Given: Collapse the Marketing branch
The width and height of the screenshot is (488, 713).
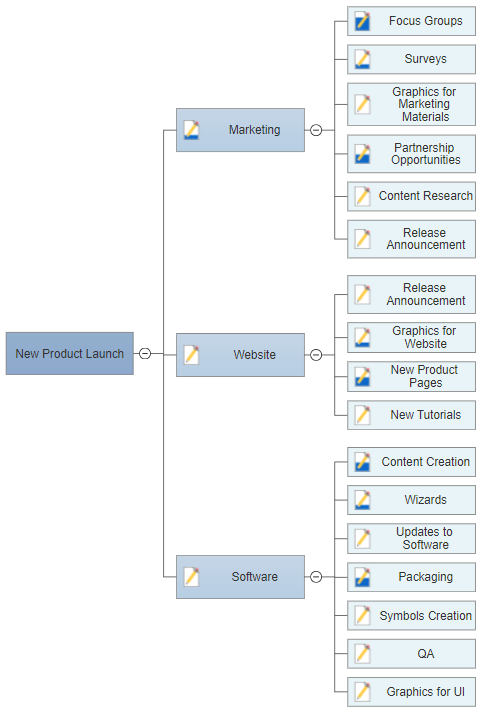Looking at the screenshot, I should click(316, 130).
